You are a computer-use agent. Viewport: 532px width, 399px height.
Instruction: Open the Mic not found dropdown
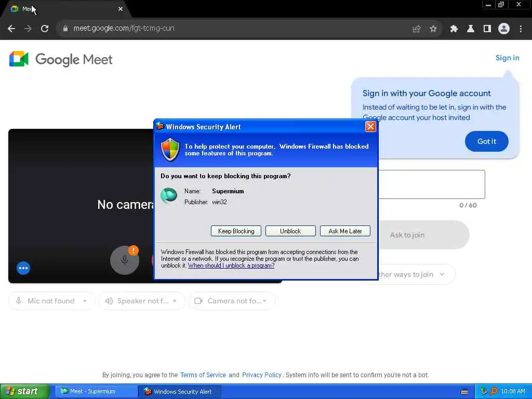pos(51,301)
